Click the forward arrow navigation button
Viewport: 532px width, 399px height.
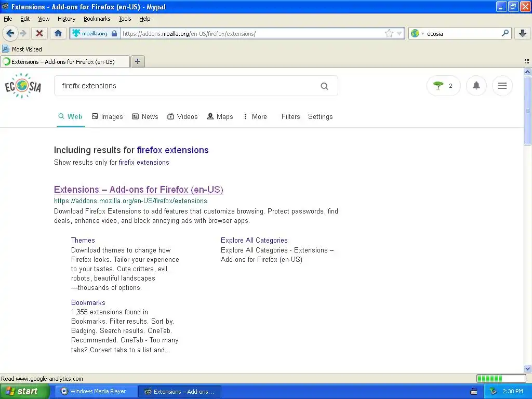23,33
